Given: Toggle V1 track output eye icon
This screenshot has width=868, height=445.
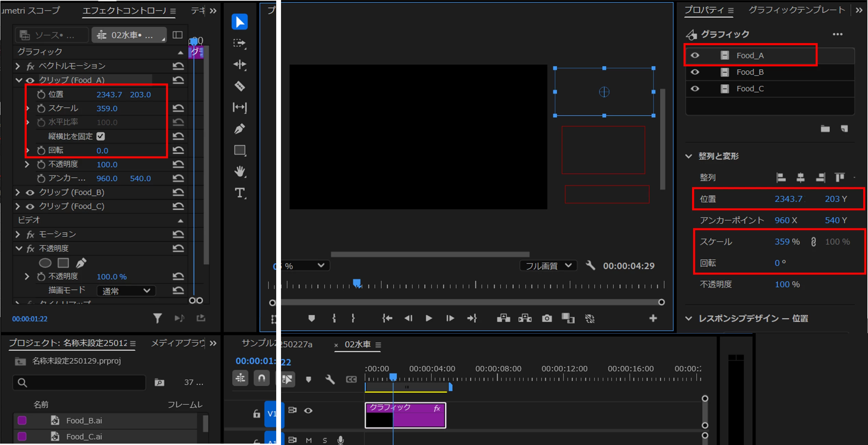Looking at the screenshot, I should point(308,410).
